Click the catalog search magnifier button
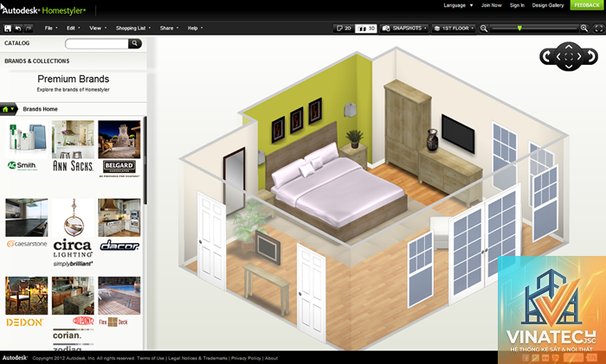This screenshot has height=364, width=606. (x=135, y=43)
